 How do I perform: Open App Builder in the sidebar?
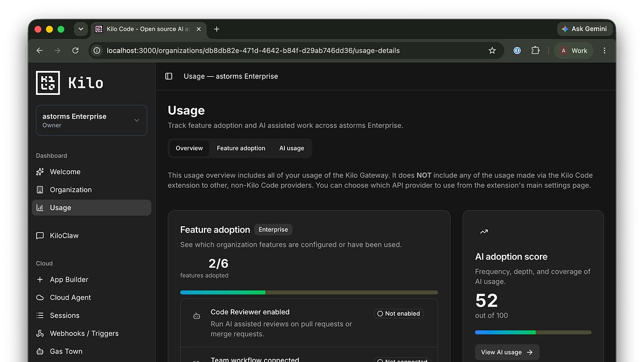click(x=91, y=279)
